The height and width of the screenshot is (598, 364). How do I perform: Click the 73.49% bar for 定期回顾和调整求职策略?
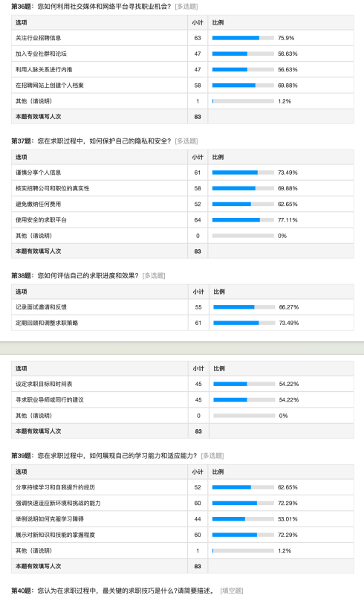click(x=244, y=323)
